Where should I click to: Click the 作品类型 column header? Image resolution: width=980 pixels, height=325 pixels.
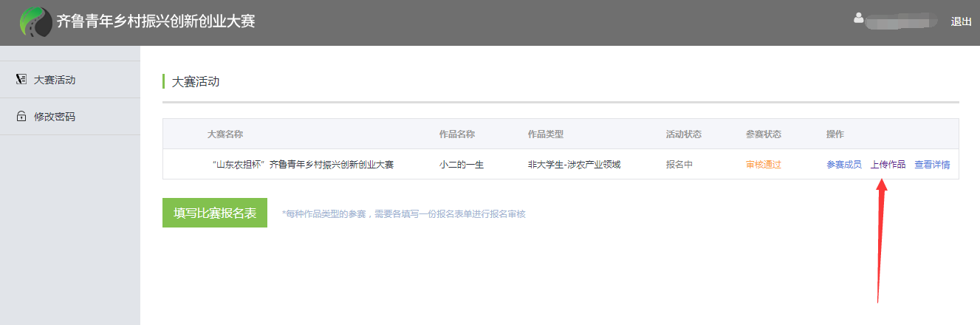[545, 134]
